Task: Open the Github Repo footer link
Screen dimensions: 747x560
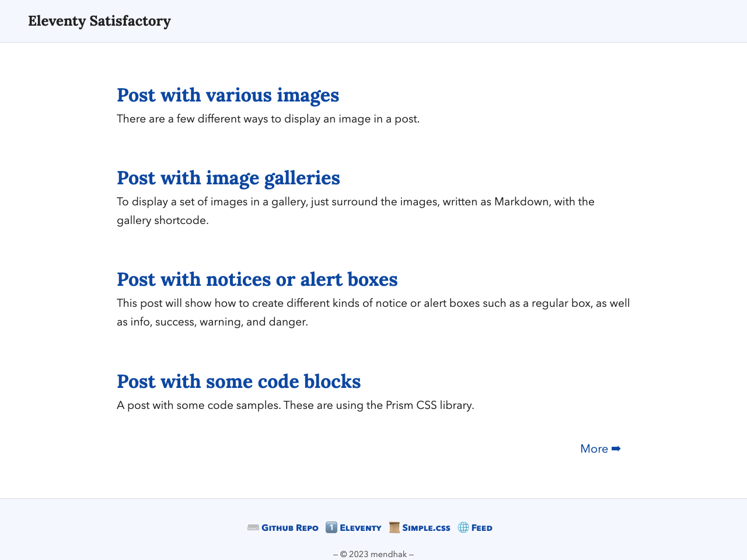Action: pyautogui.click(x=289, y=528)
